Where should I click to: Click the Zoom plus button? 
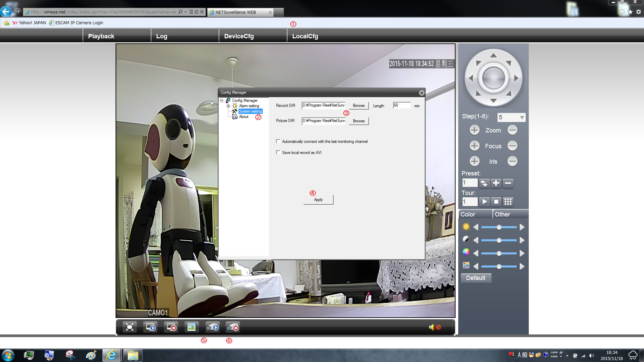(474, 130)
